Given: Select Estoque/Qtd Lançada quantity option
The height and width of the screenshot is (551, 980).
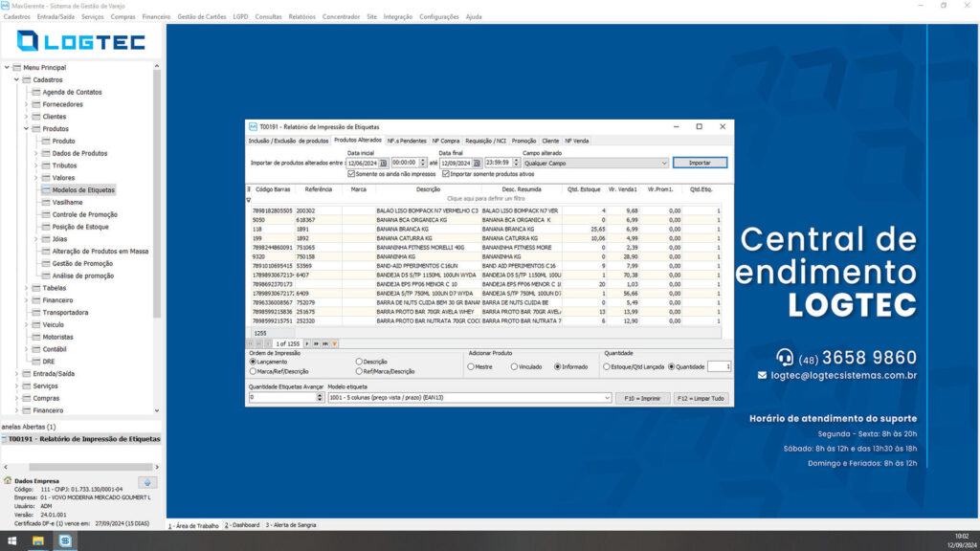Looking at the screenshot, I should click(x=606, y=366).
